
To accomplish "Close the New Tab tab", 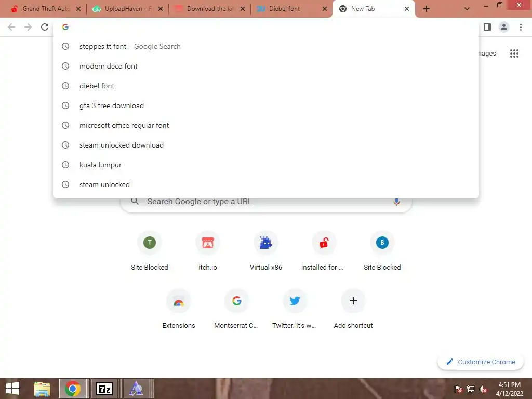I will click(x=406, y=9).
